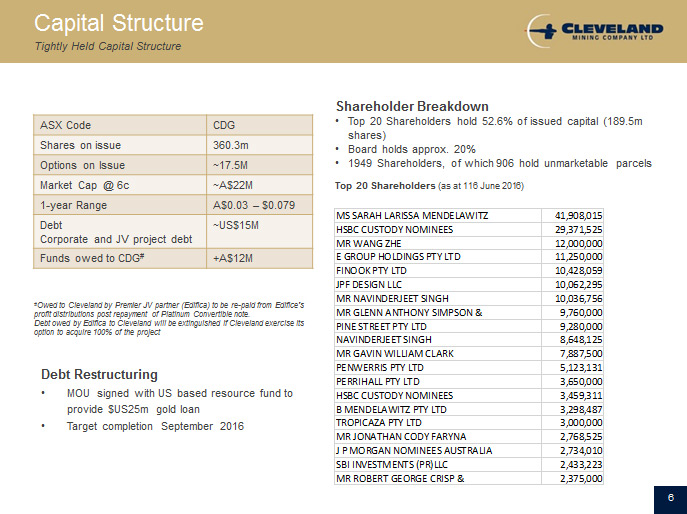Click the 2,768,525 share count
This screenshot has width=687, height=514.
tap(581, 437)
